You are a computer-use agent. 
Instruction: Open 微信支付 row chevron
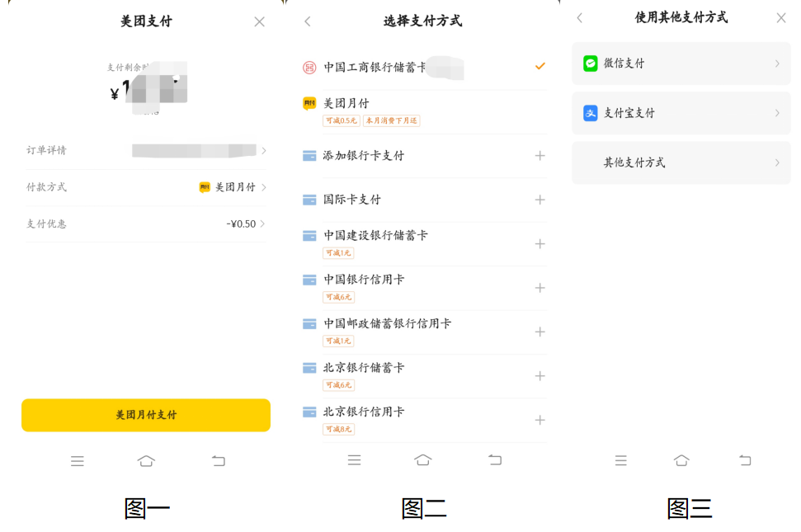click(x=777, y=64)
